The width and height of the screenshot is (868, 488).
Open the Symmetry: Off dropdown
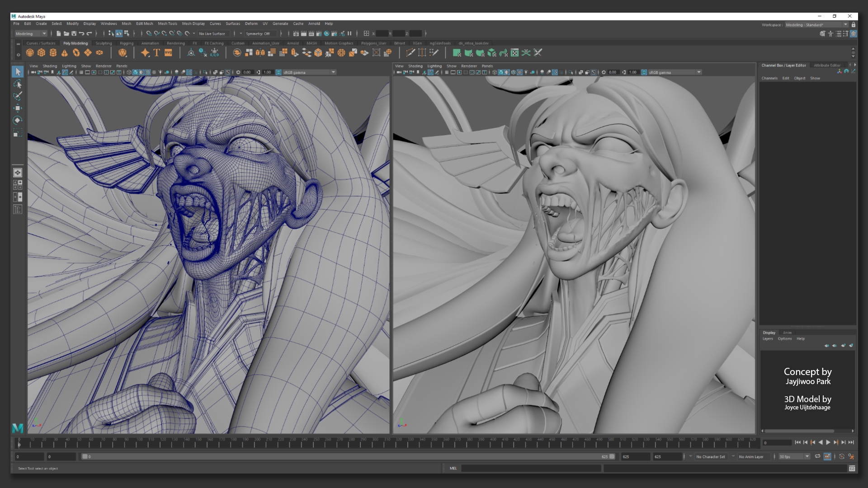click(261, 33)
